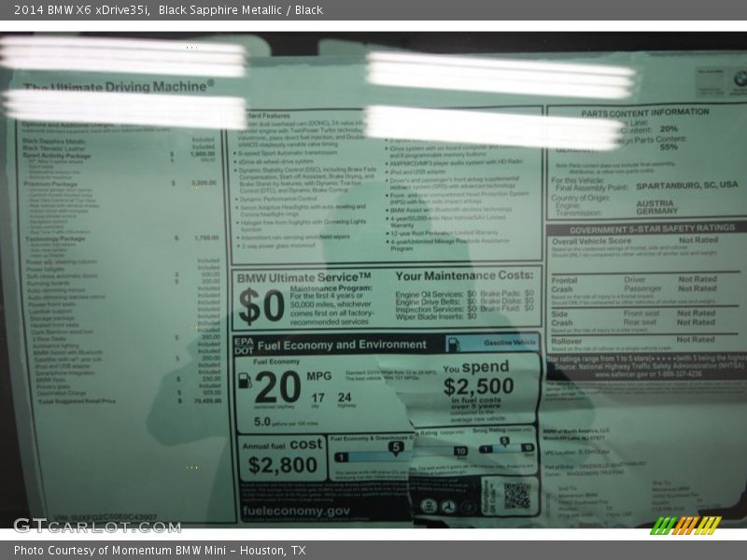This screenshot has height=560, width=747.
Task: Select the smog rating scale marker
Action: pyautogui.click(x=504, y=441)
